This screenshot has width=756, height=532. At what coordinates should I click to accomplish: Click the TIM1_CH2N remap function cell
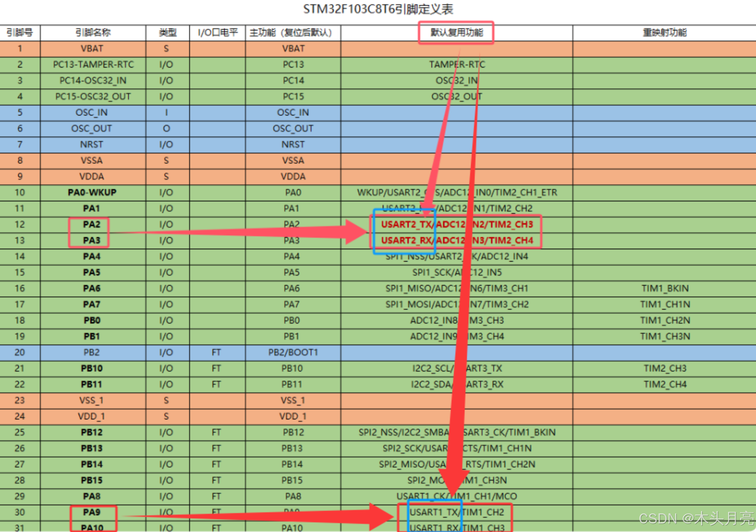click(x=664, y=321)
